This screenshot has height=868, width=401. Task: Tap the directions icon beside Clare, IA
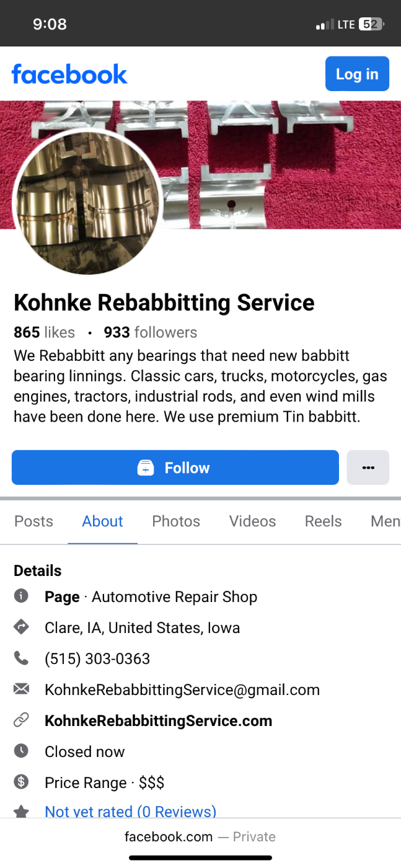pos(21,627)
